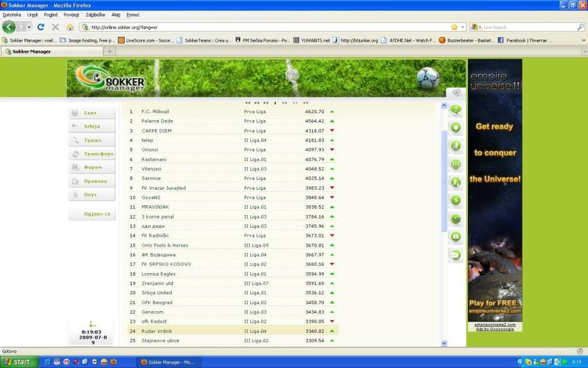Open speech bubble icon in right sidebar
The width and height of the screenshot is (588, 368).
[x=455, y=110]
